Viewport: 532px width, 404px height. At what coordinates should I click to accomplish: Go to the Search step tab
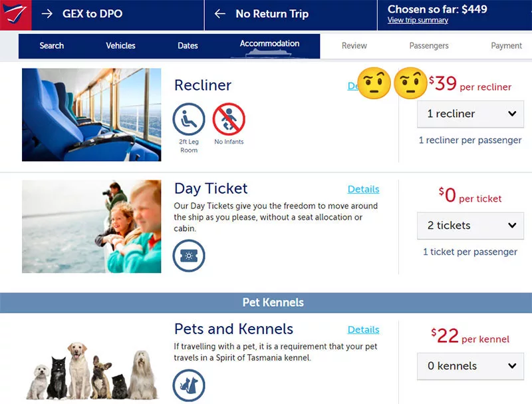click(51, 46)
